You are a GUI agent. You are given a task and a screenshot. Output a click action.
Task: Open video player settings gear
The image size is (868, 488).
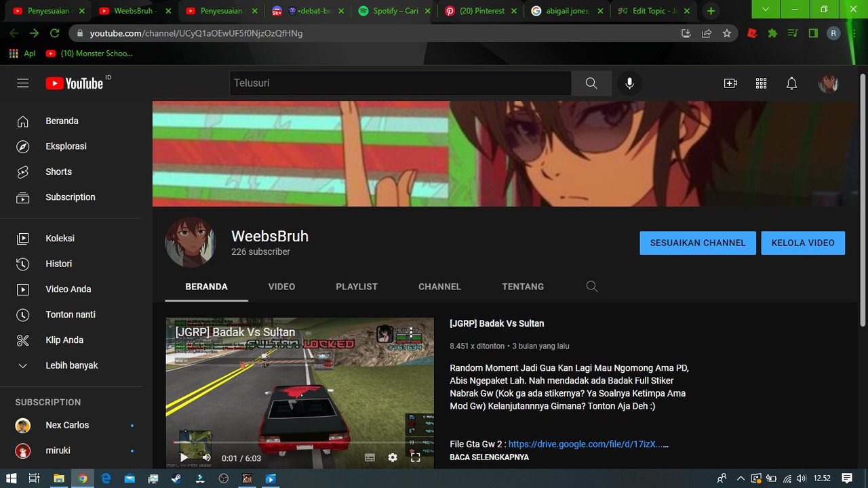(393, 457)
